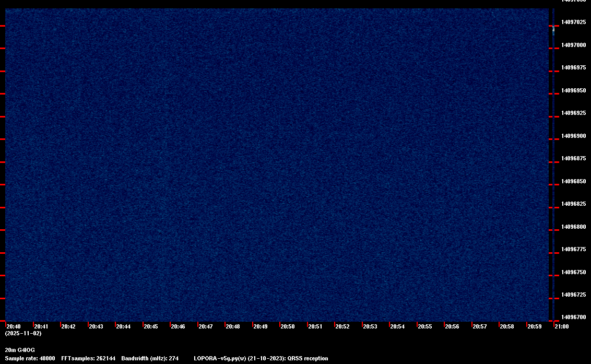Click the 'Sample rate: 48000' text
The width and height of the screenshot is (591, 364).
coord(30,358)
